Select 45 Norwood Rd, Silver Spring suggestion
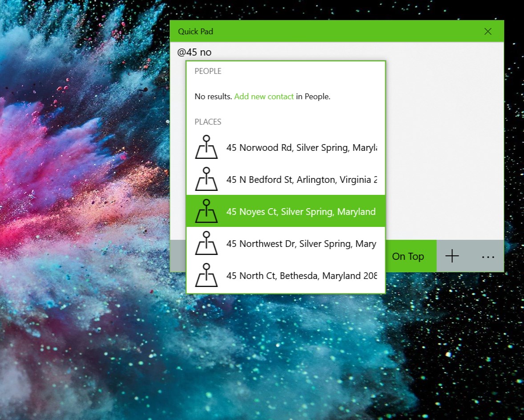The height and width of the screenshot is (420, 524). [286, 147]
